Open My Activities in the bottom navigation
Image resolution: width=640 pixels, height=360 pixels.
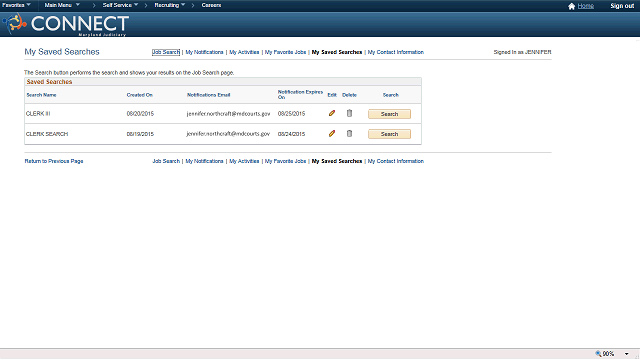coord(244,161)
